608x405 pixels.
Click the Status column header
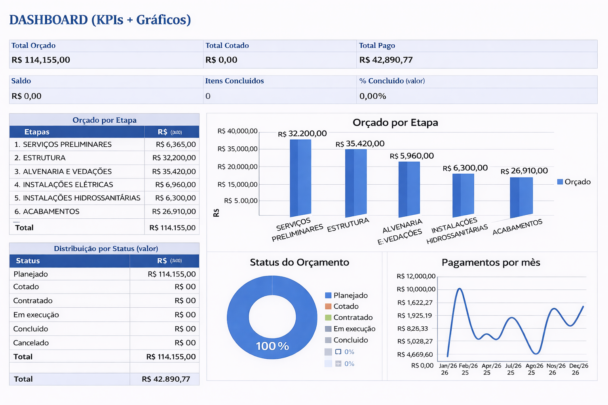coord(29,260)
